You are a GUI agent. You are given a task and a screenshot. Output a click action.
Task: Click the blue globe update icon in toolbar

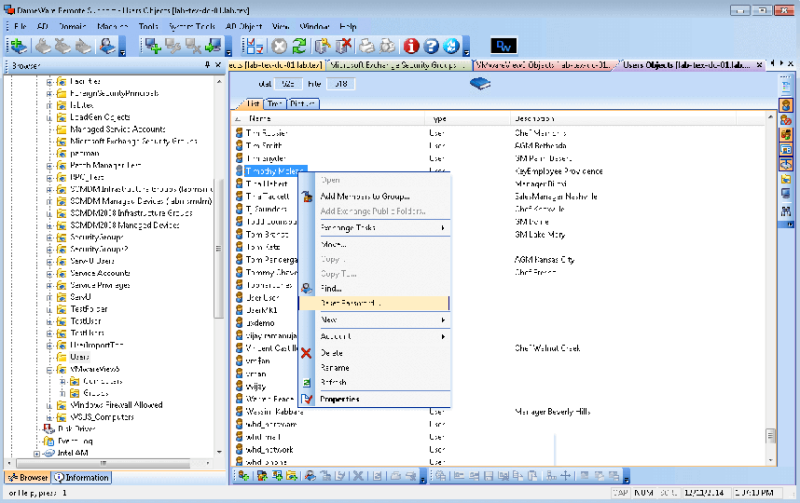click(451, 46)
